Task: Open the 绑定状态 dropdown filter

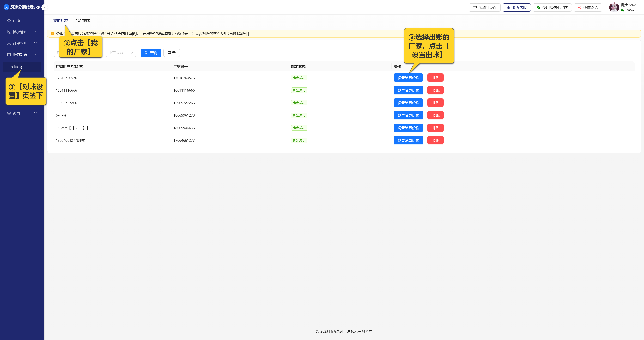Action: pos(121,53)
